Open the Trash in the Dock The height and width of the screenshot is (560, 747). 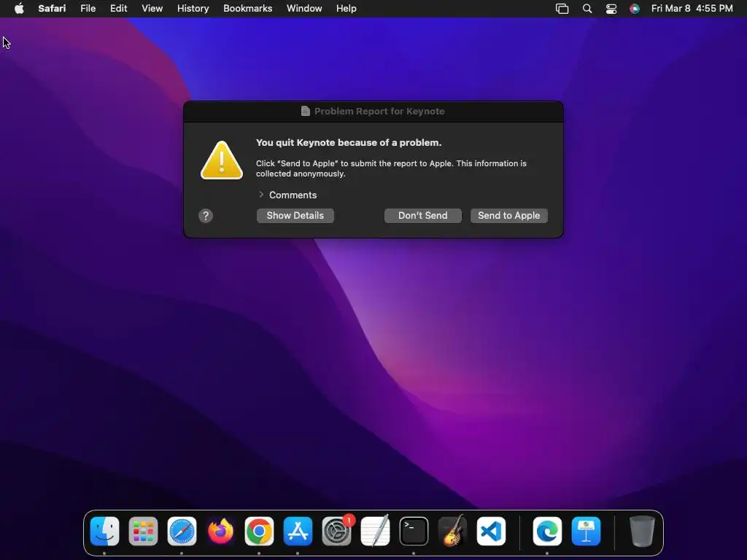tap(642, 531)
